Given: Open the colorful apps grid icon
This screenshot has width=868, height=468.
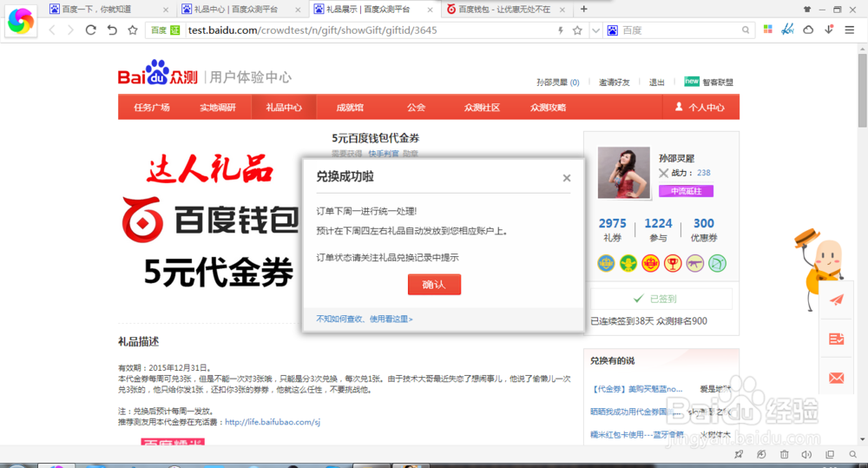Looking at the screenshot, I should point(768,30).
